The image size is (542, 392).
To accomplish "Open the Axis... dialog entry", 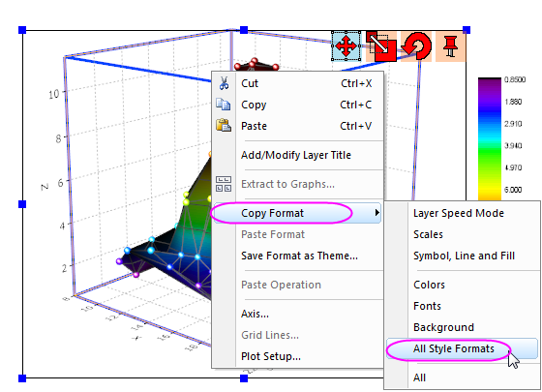I will point(298,314).
